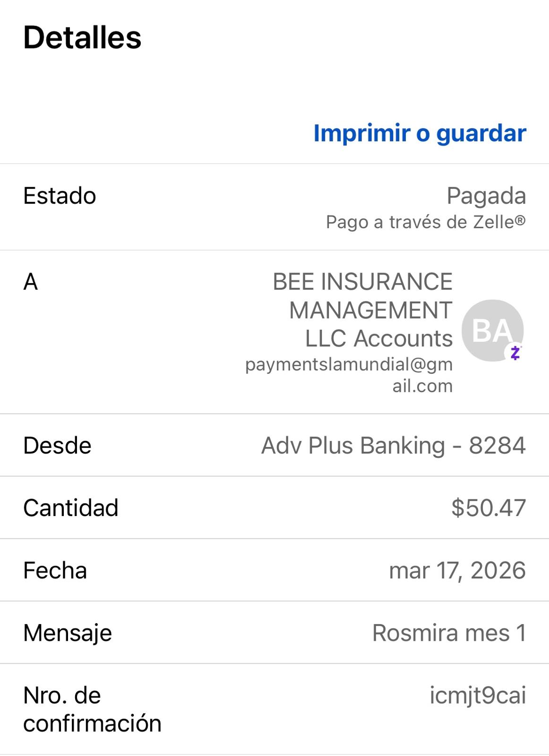
Task: Click the Mensaje row label
Action: [x=68, y=633]
